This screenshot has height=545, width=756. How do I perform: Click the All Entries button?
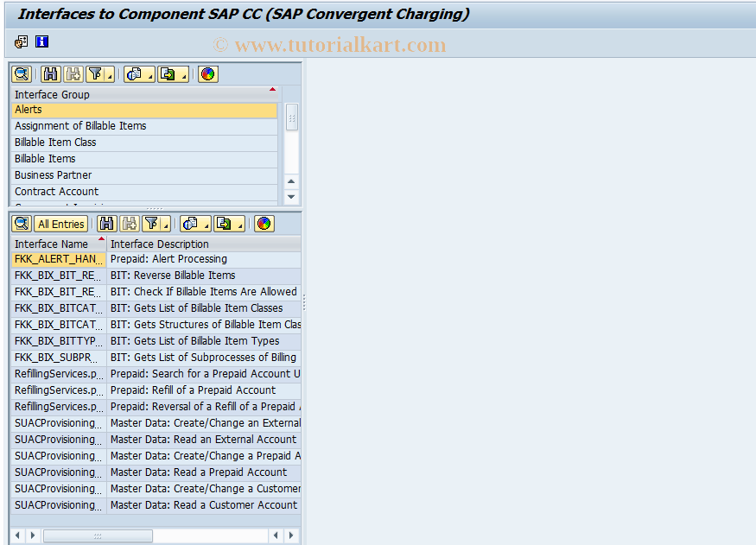click(61, 224)
